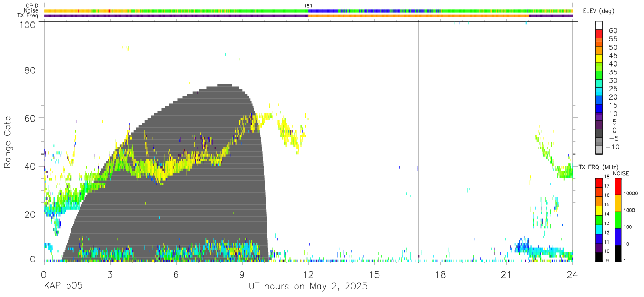
Task: Click TX FRQ legend tick 17
Action: tap(607, 186)
